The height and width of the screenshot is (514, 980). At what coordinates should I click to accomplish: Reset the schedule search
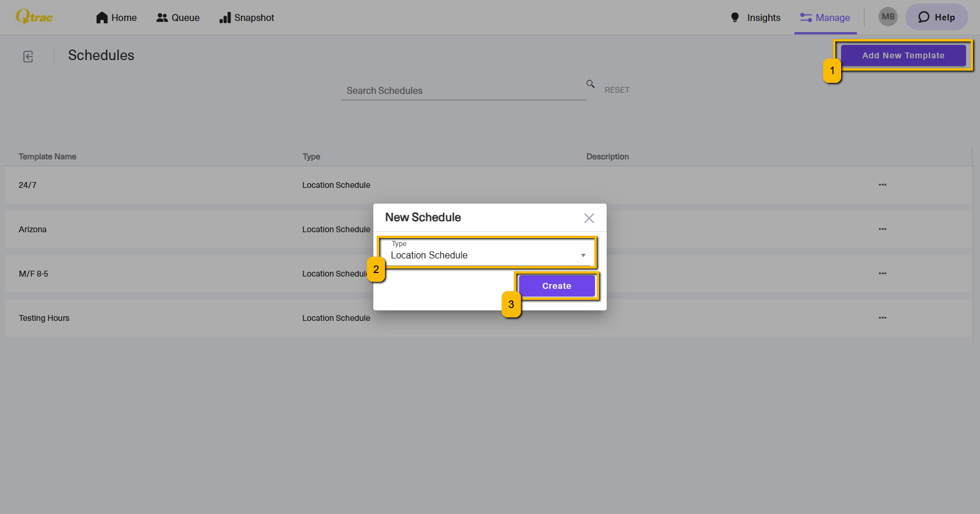click(x=617, y=90)
